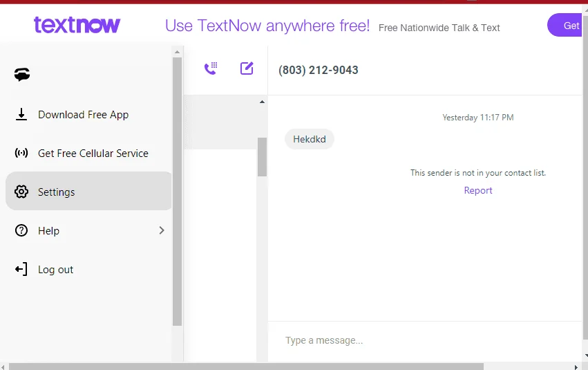Click the Use TextNow anywhere free banner

coord(267,26)
